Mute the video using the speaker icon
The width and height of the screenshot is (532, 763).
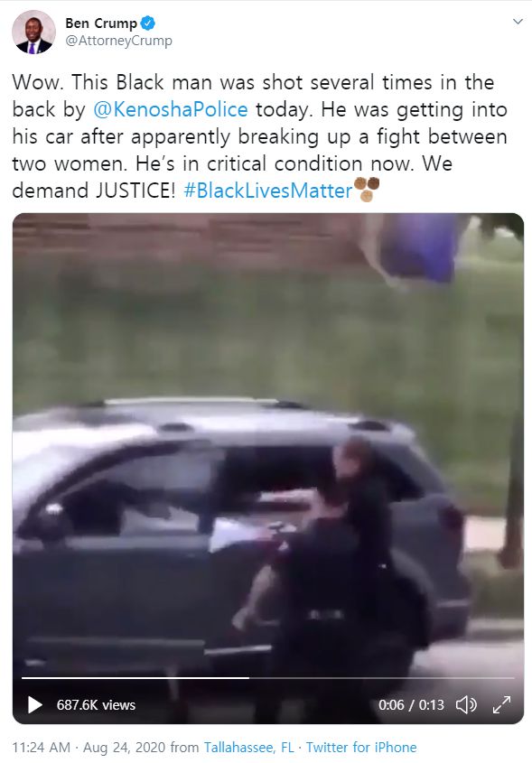click(466, 704)
